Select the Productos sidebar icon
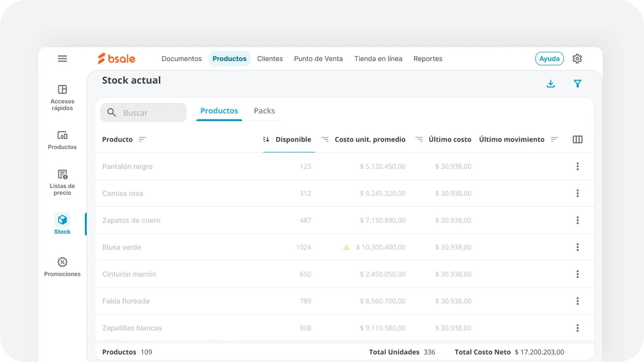The width and height of the screenshot is (644, 362). click(62, 140)
